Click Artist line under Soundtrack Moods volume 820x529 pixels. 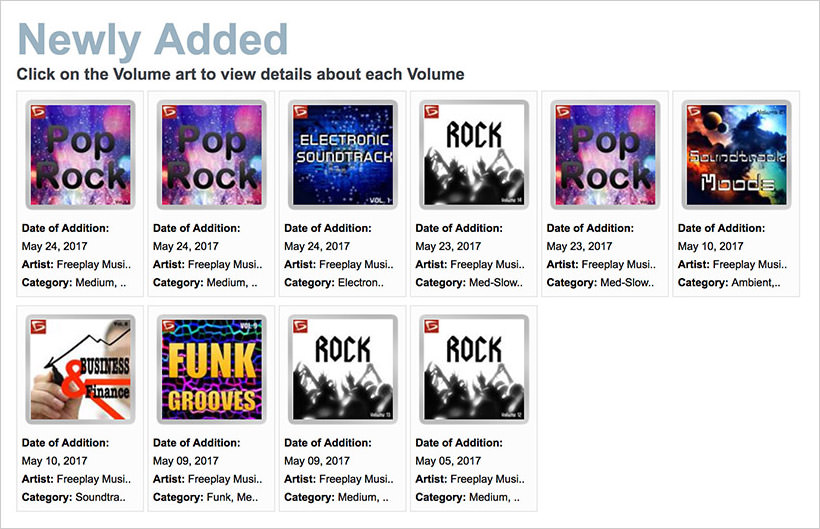(x=732, y=264)
